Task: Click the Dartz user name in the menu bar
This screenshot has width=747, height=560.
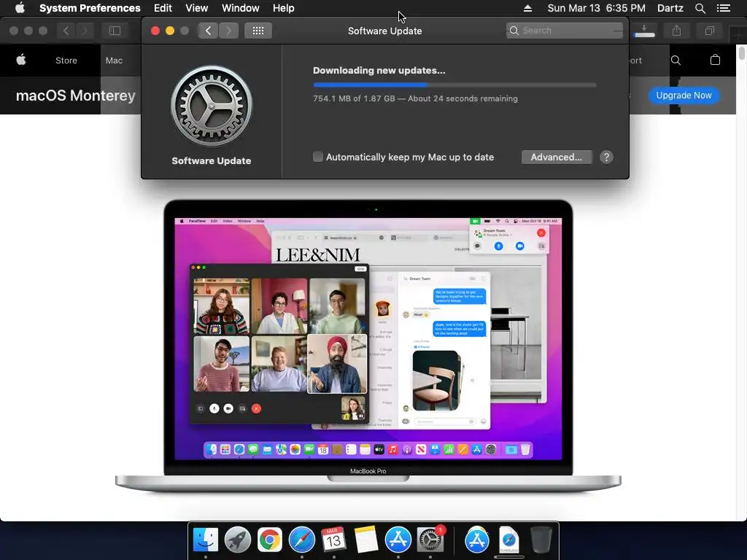Action: 670,8
